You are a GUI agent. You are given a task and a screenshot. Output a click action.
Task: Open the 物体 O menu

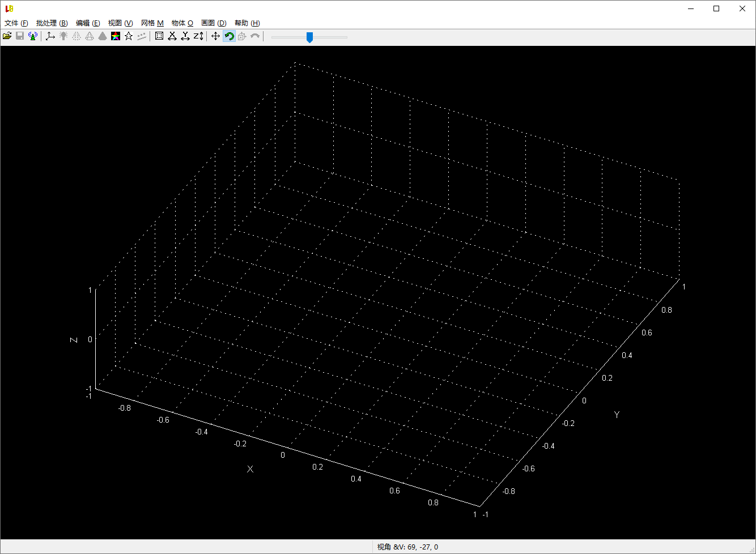(182, 23)
